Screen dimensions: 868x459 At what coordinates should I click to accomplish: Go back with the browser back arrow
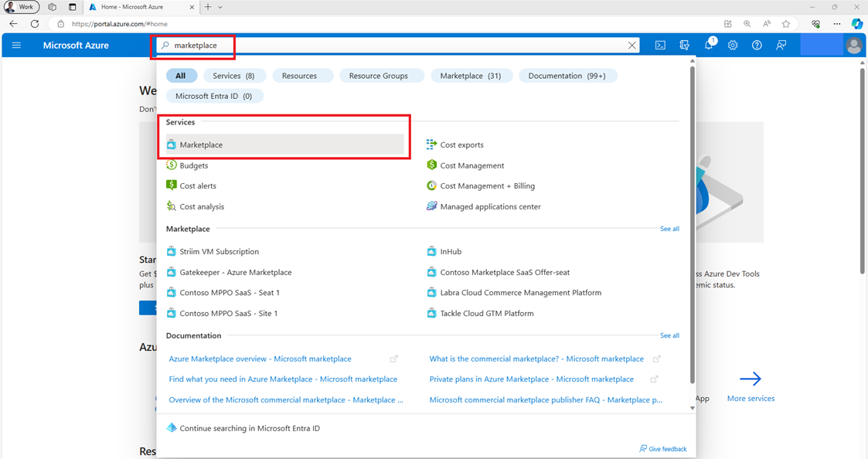pyautogui.click(x=13, y=24)
